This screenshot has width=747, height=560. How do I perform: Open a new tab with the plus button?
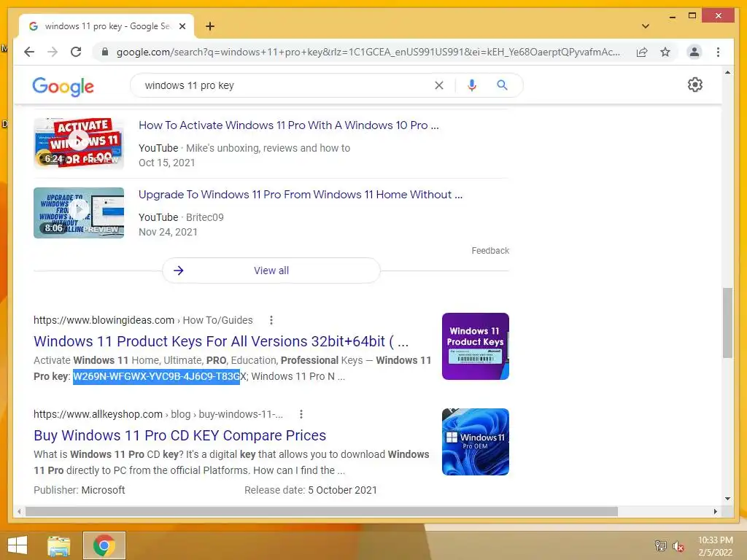pos(210,26)
